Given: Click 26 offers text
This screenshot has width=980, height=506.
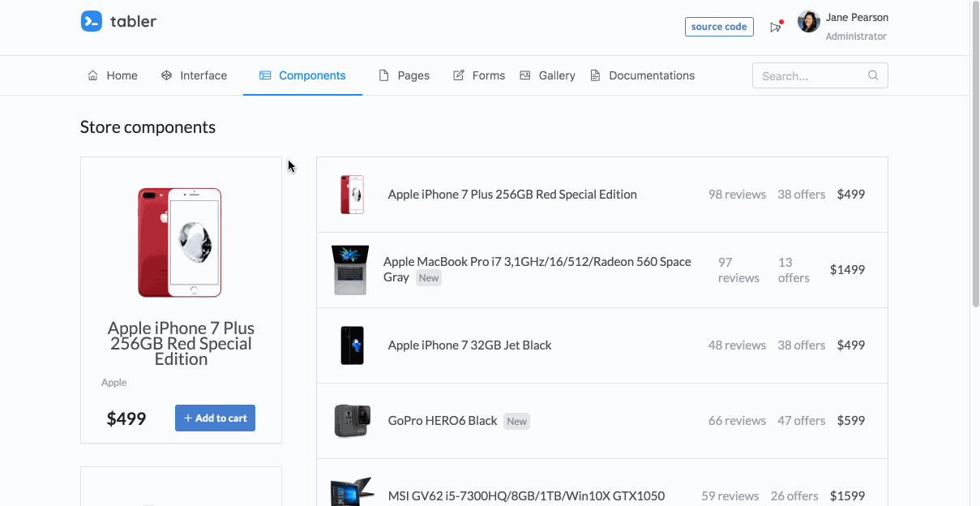Looking at the screenshot, I should pos(794,496).
